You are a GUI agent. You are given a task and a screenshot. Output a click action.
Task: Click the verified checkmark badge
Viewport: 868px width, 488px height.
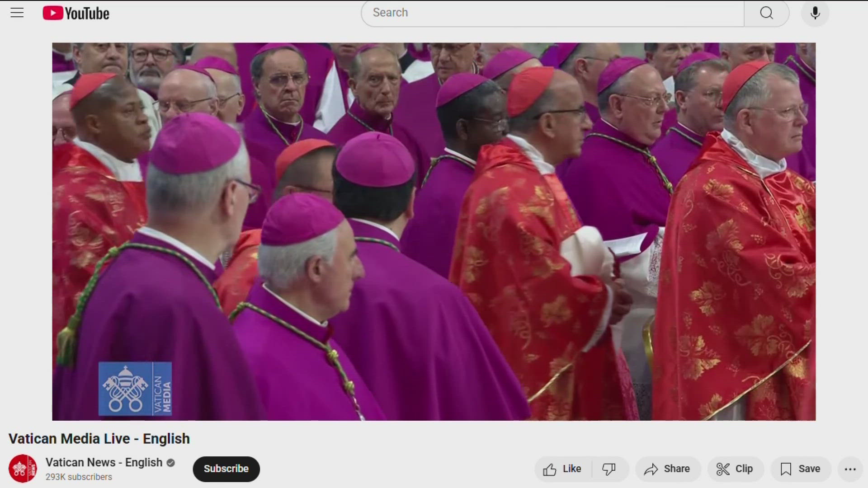pos(170,463)
